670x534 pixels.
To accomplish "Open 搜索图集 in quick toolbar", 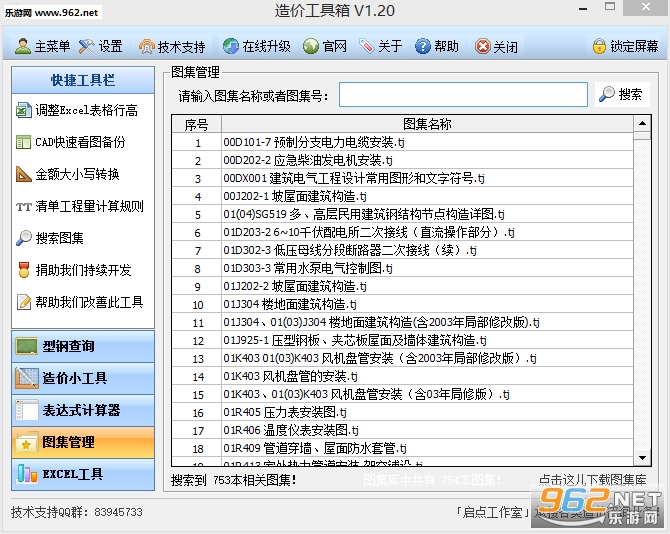I will click(50, 238).
